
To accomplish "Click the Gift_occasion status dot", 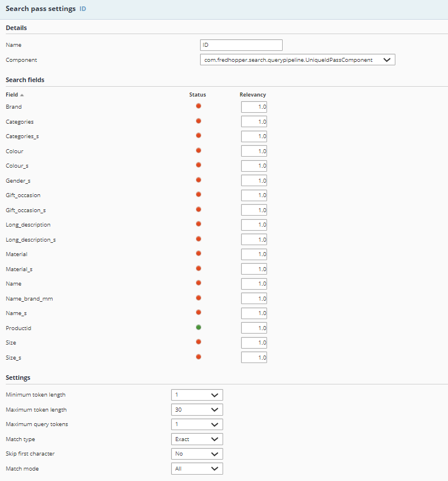I will [198, 194].
